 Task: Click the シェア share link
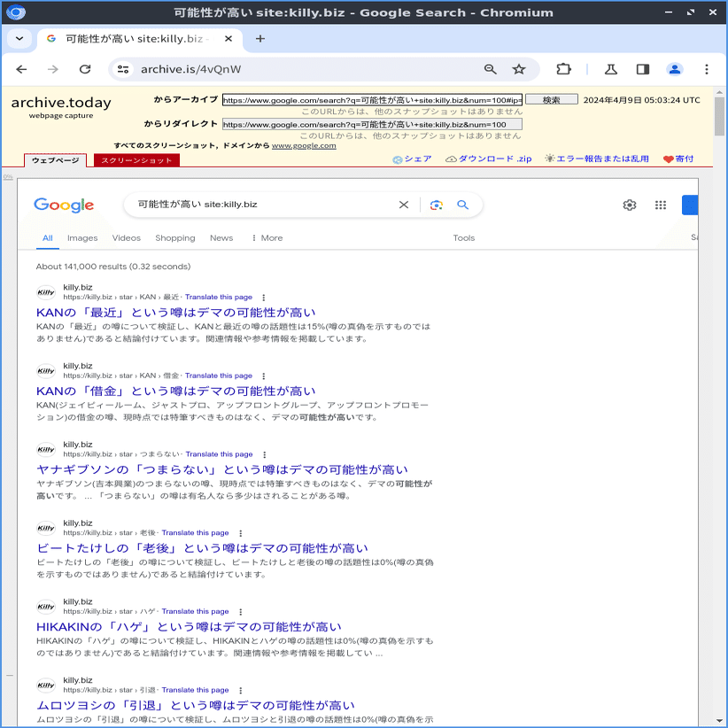pyautogui.click(x=413, y=159)
